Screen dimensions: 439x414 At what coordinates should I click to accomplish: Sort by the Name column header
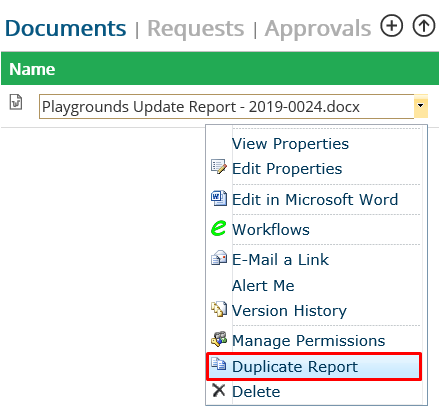(32, 69)
